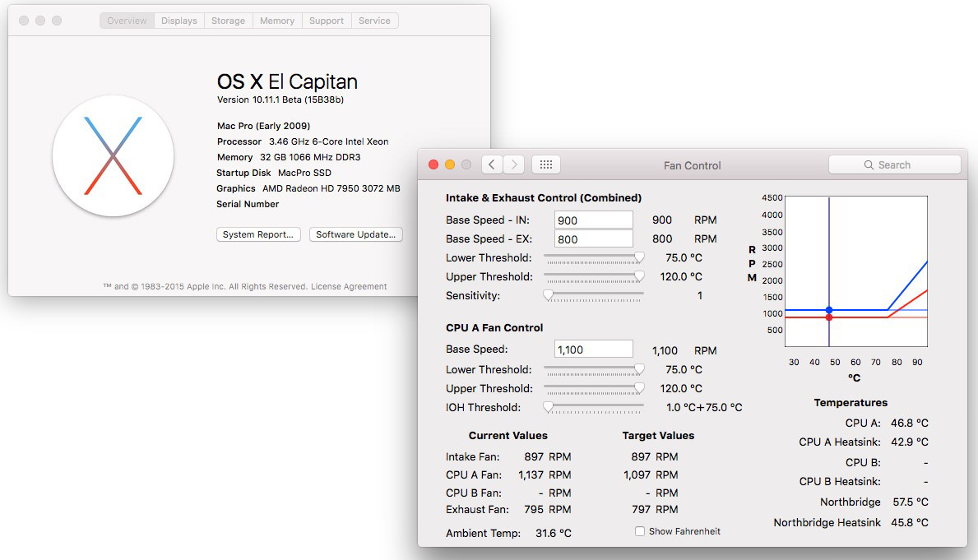Screen dimensions: 978x560
Task: Minimize the Fan Control window
Action: coord(450,164)
